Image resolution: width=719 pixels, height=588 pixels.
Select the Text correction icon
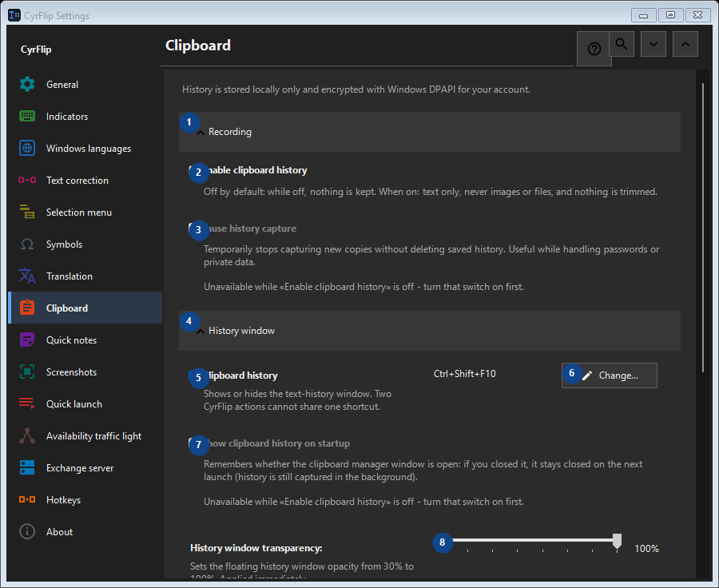click(x=27, y=181)
